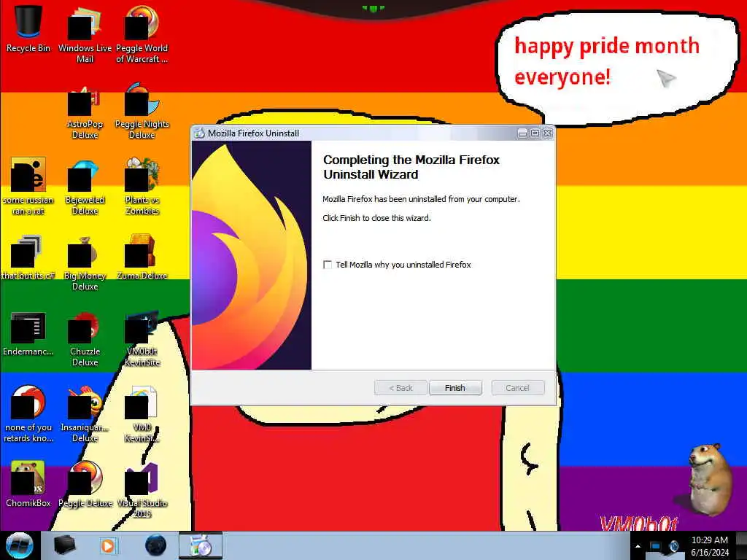Select Peggle World of Warcraft shortcut

(x=142, y=34)
